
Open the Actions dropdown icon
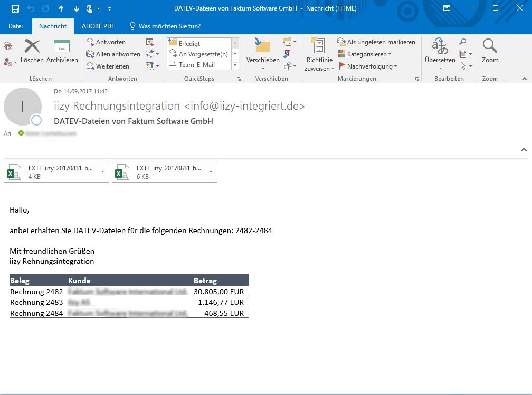289,66
